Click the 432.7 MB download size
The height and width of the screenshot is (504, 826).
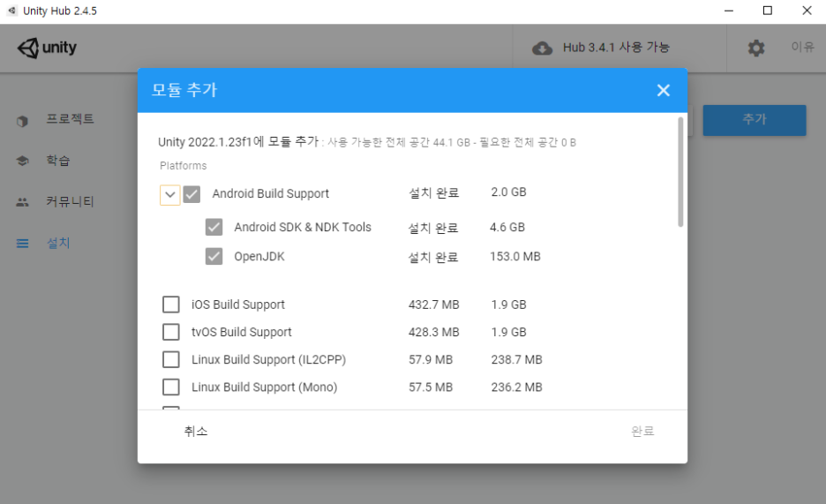[434, 305]
